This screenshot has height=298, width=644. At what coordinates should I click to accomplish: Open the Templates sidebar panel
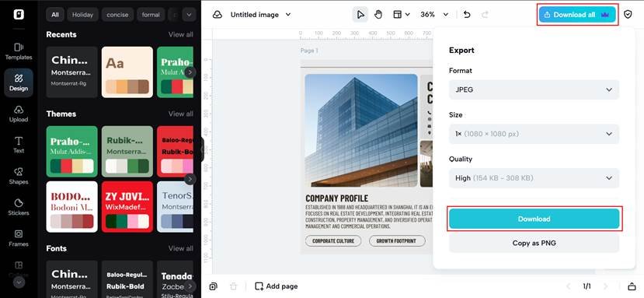19,52
